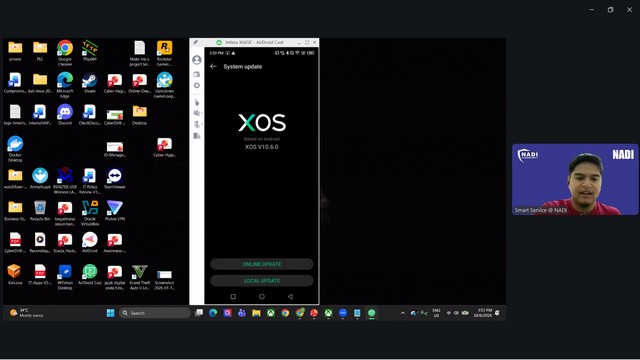Open REALTEK USB Wireless LAN shortcut
Image resolution: width=640 pixels, height=360 pixels.
(65, 181)
